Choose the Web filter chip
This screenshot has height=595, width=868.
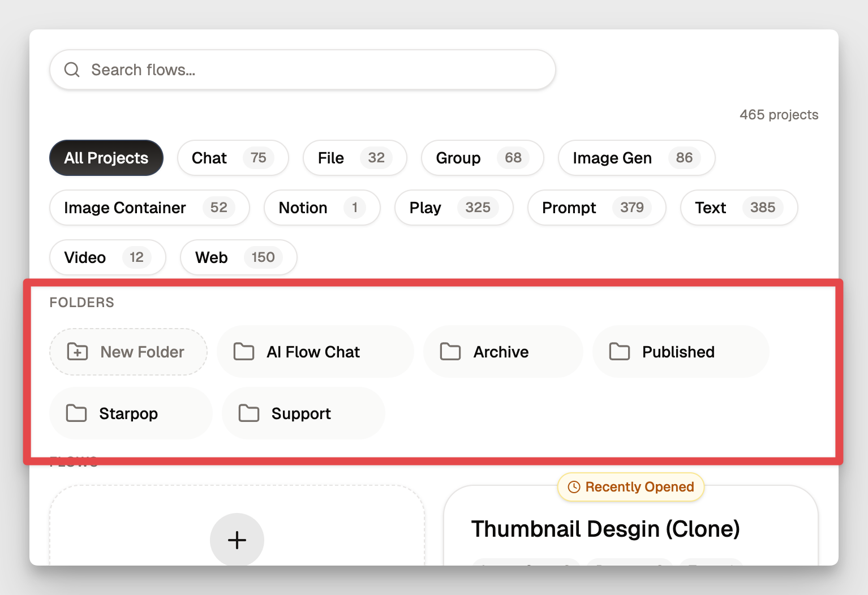[238, 257]
